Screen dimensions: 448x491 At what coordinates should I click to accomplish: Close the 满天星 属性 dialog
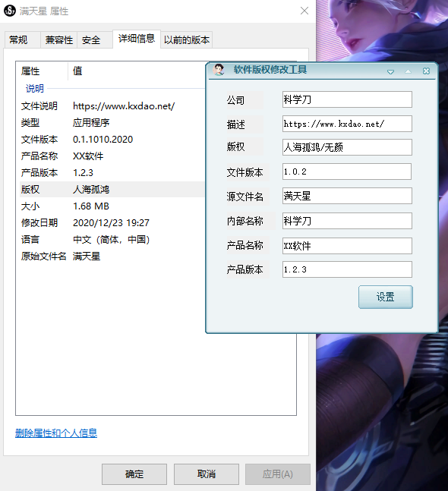(x=304, y=11)
